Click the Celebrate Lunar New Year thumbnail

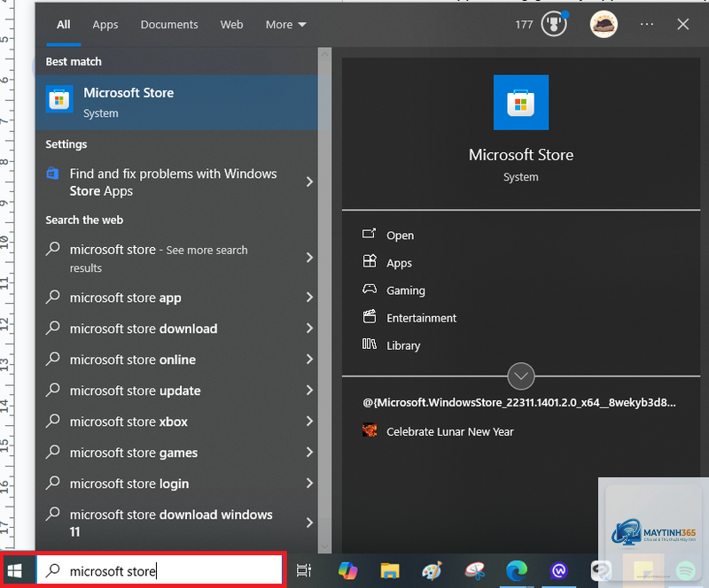point(370,429)
